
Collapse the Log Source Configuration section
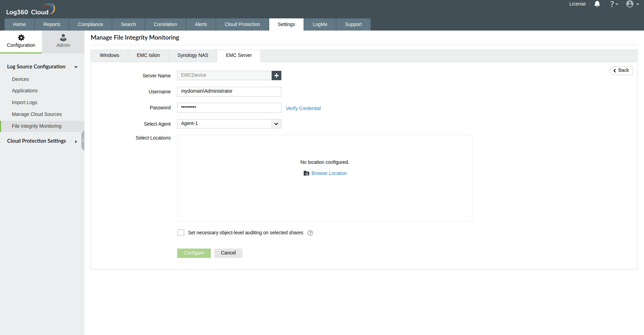[76, 67]
